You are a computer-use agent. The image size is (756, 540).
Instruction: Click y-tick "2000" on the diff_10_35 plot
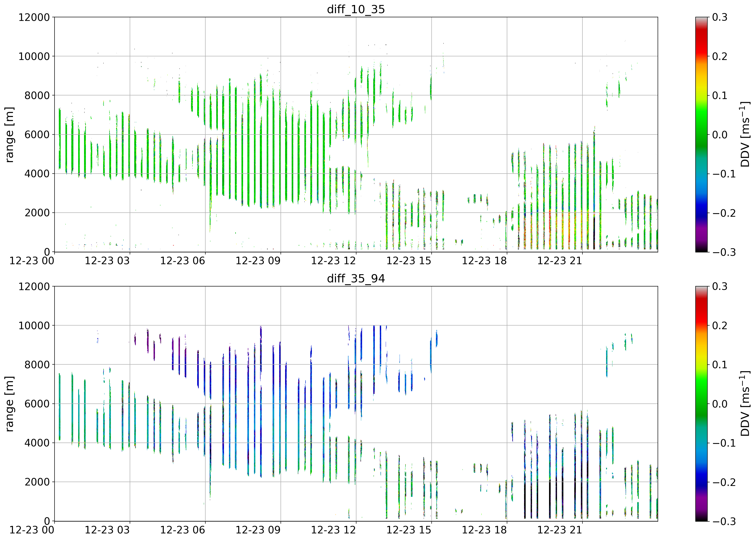tap(37, 213)
